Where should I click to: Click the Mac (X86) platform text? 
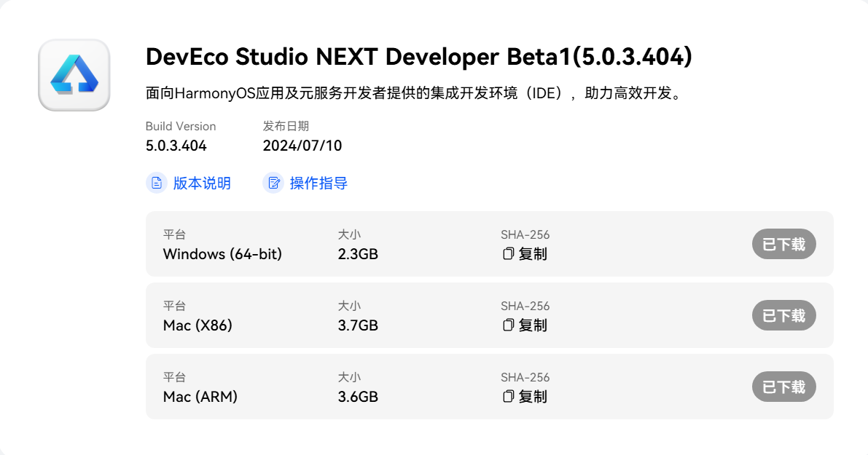(198, 325)
